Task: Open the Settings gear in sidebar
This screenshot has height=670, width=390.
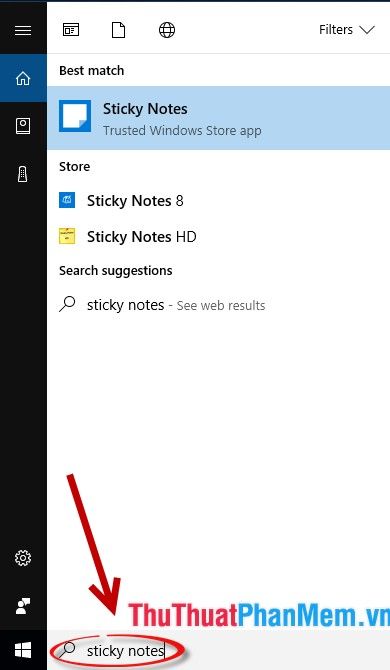Action: point(23,558)
